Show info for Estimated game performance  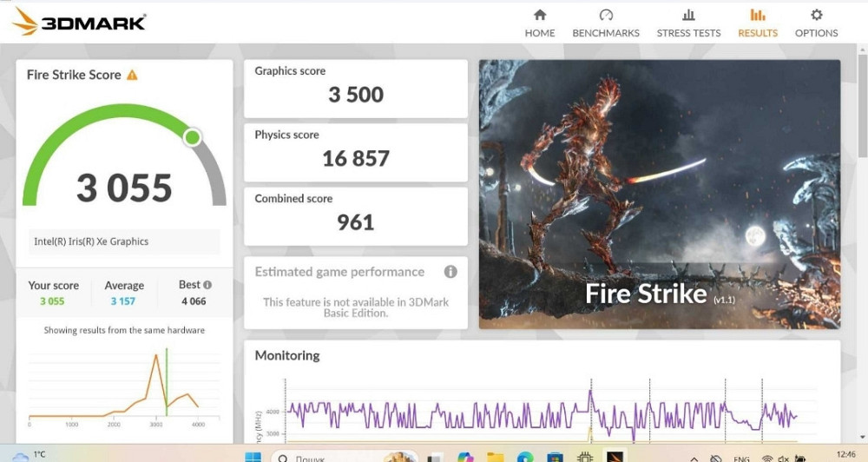pyautogui.click(x=450, y=272)
